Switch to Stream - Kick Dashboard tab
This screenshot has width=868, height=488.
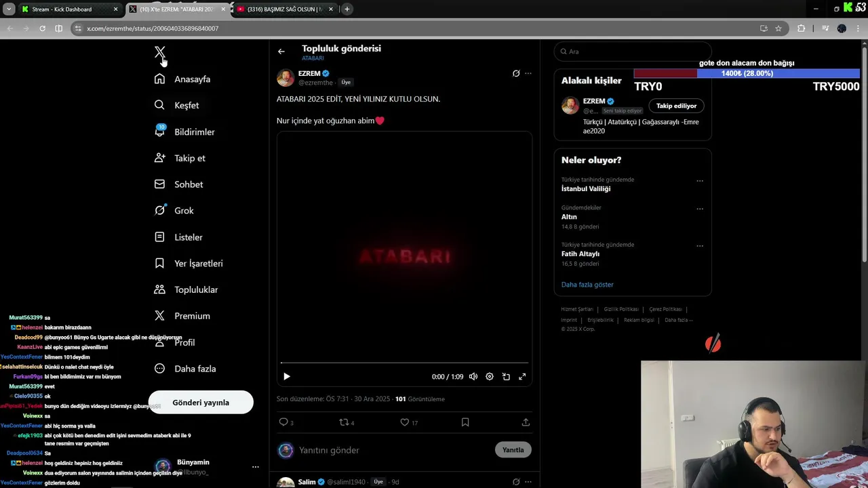[68, 9]
